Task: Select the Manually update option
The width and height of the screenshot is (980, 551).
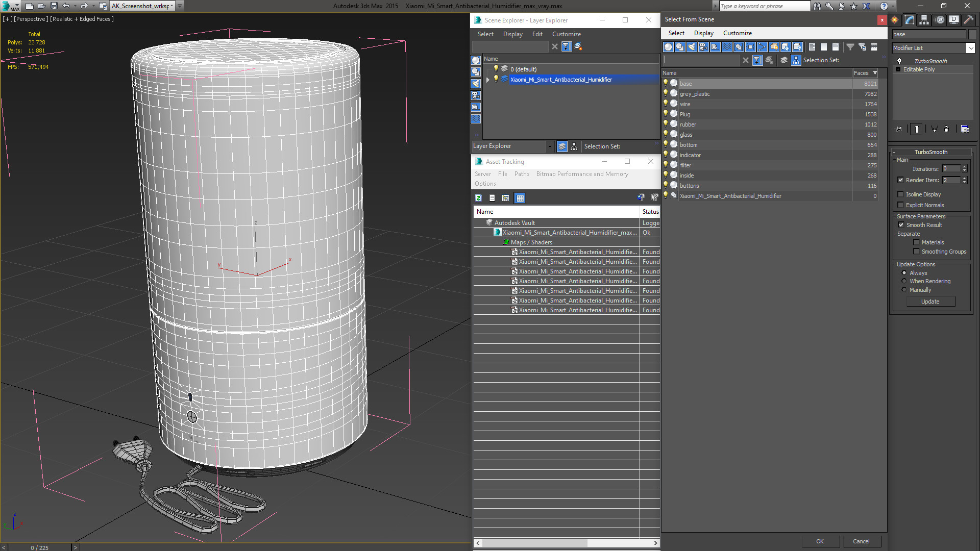Action: click(904, 290)
